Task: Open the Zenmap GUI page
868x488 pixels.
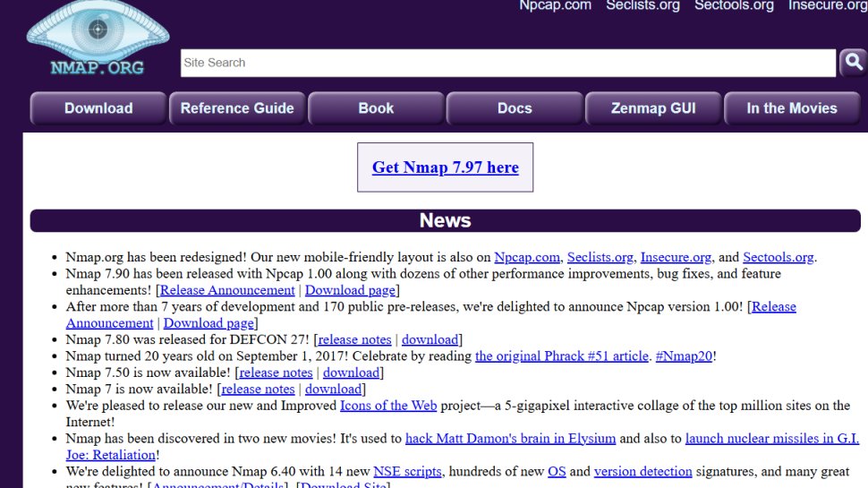Action: tap(653, 108)
